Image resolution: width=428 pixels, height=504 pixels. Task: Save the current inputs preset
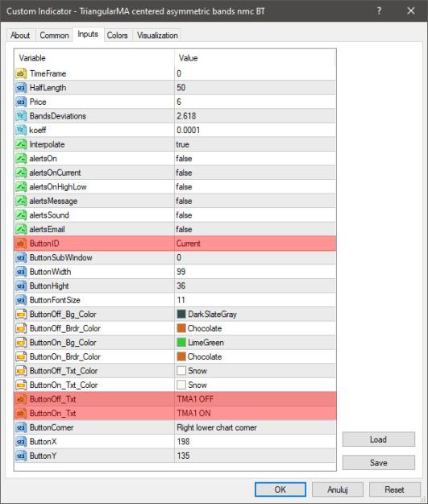[378, 463]
